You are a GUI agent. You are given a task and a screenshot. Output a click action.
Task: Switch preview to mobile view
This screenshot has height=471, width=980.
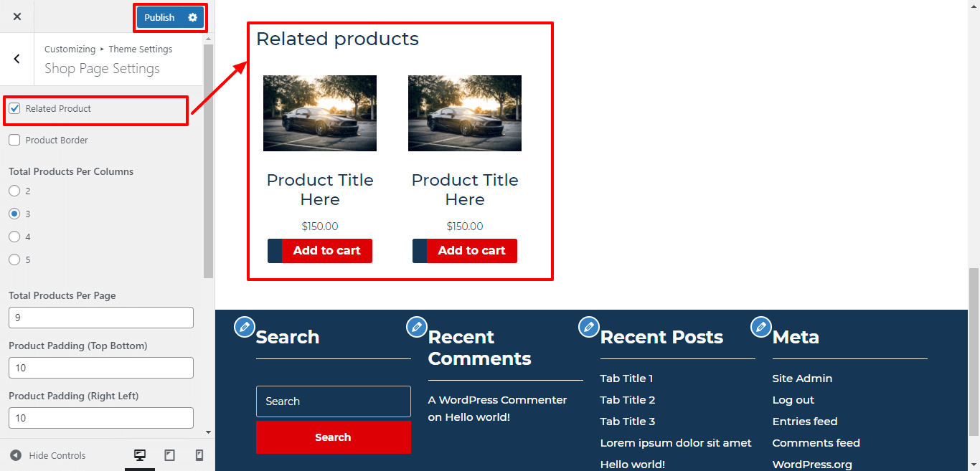pyautogui.click(x=199, y=455)
